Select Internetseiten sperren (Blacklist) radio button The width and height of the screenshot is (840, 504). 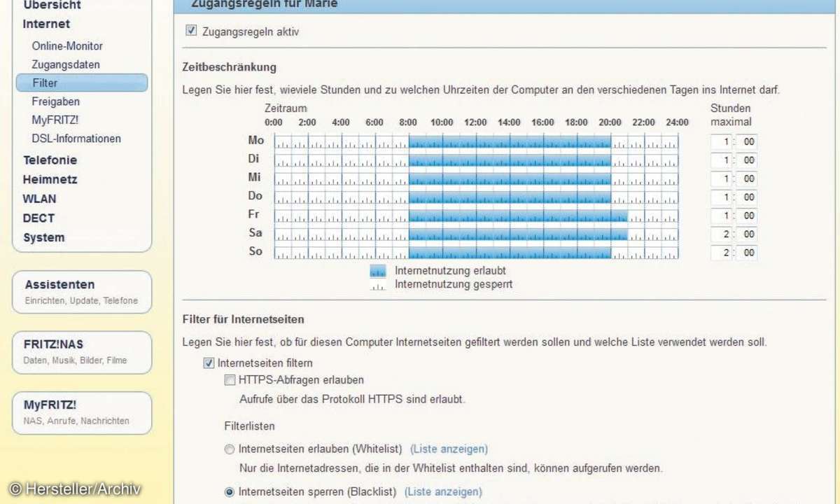[x=229, y=492]
